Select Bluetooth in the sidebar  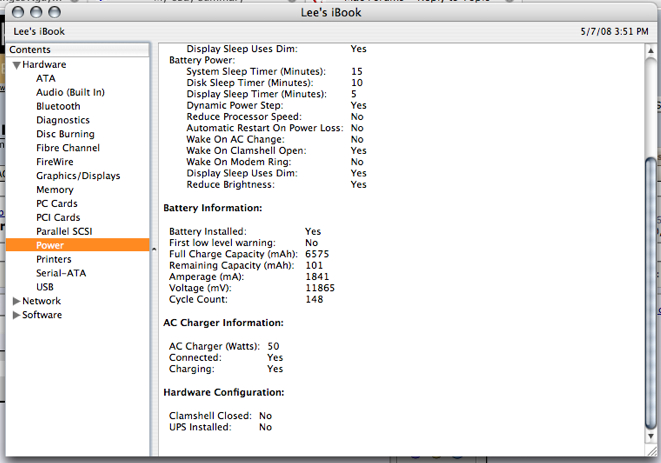[x=58, y=106]
